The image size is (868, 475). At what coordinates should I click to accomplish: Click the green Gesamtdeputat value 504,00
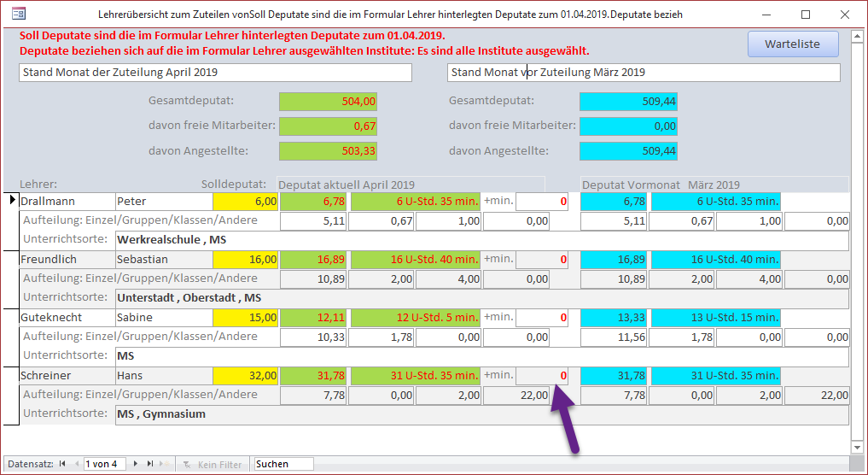pos(328,101)
